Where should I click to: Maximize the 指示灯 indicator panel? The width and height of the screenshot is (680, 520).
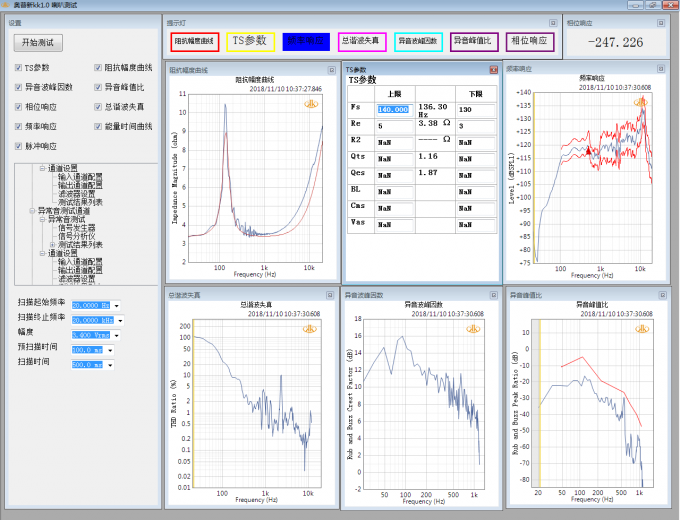click(x=552, y=21)
